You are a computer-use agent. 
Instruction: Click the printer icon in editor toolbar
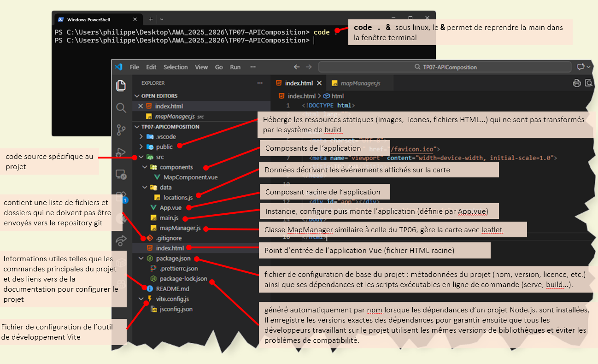coord(576,83)
